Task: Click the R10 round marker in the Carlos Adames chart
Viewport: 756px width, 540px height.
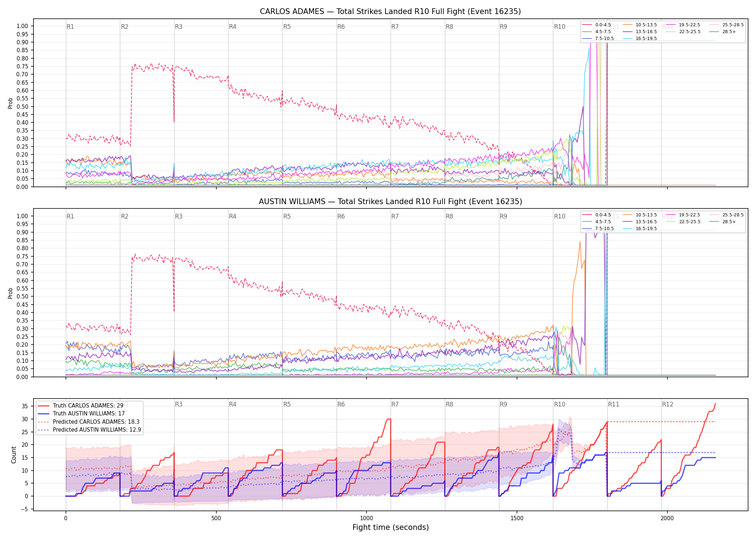Action: click(559, 27)
